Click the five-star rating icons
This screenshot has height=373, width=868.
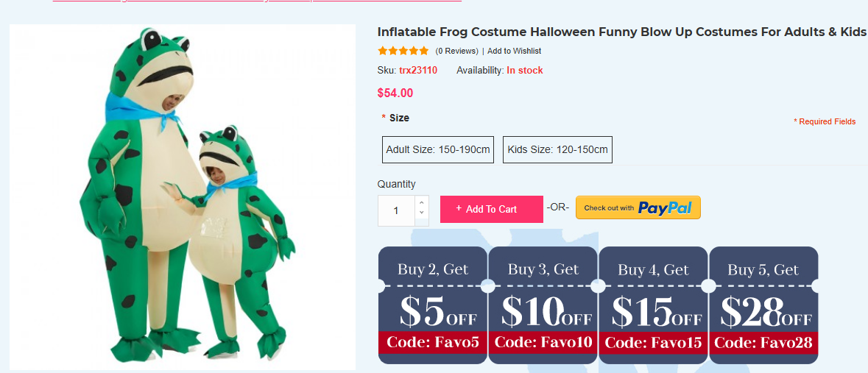[403, 51]
